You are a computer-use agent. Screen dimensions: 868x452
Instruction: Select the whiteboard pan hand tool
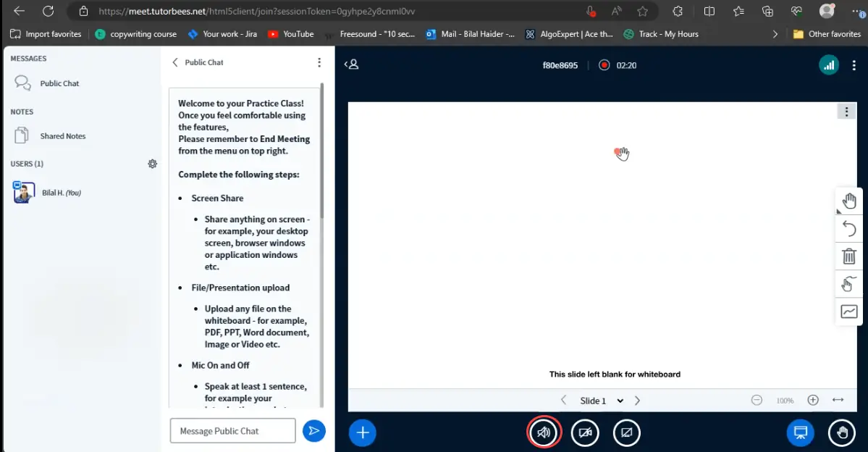point(849,201)
